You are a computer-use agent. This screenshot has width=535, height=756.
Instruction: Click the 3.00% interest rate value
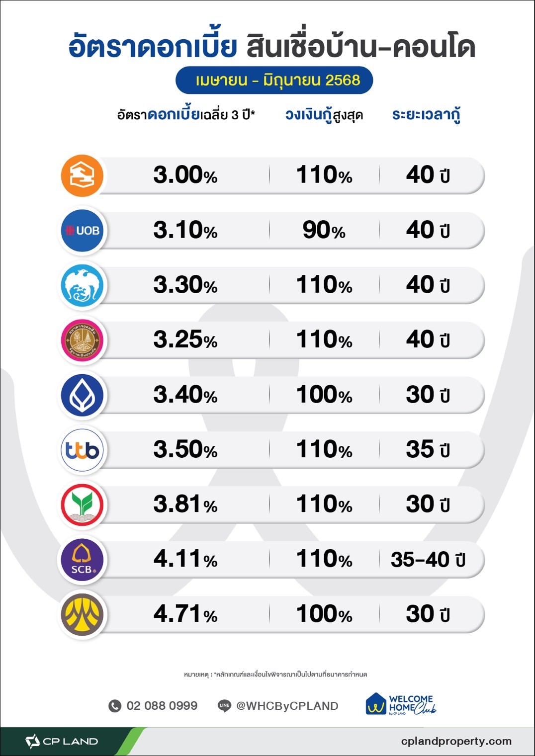point(185,175)
